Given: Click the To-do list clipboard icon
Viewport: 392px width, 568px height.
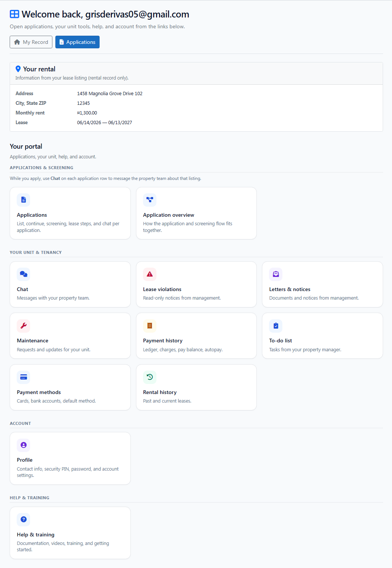Looking at the screenshot, I should (276, 326).
